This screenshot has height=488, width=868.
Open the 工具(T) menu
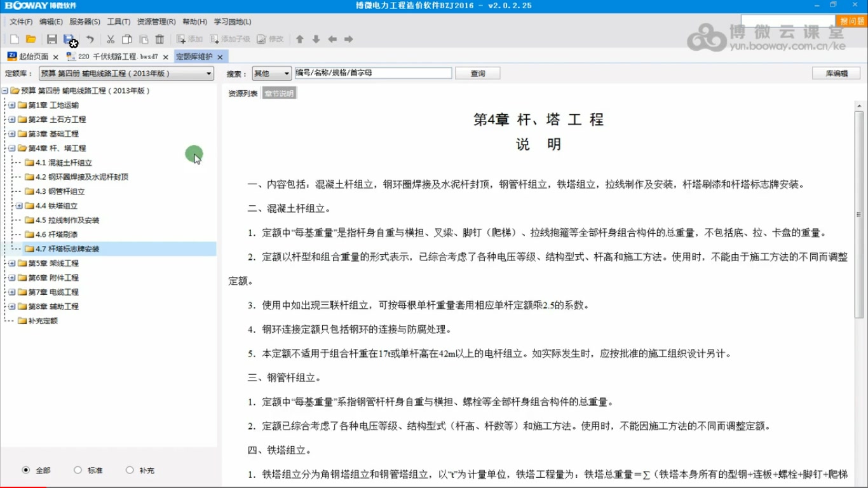pos(119,22)
